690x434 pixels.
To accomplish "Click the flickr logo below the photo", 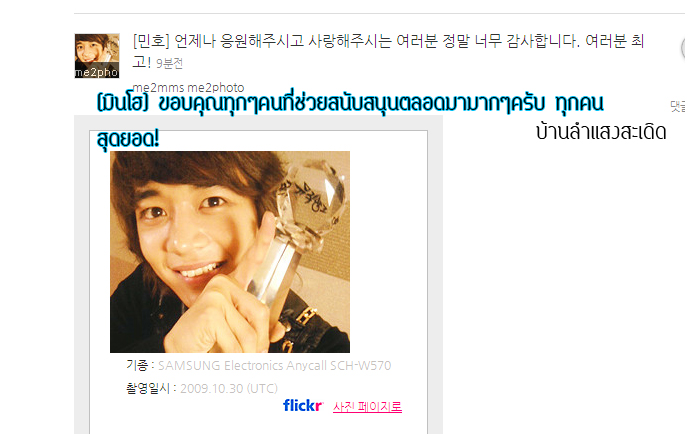I will tap(303, 405).
